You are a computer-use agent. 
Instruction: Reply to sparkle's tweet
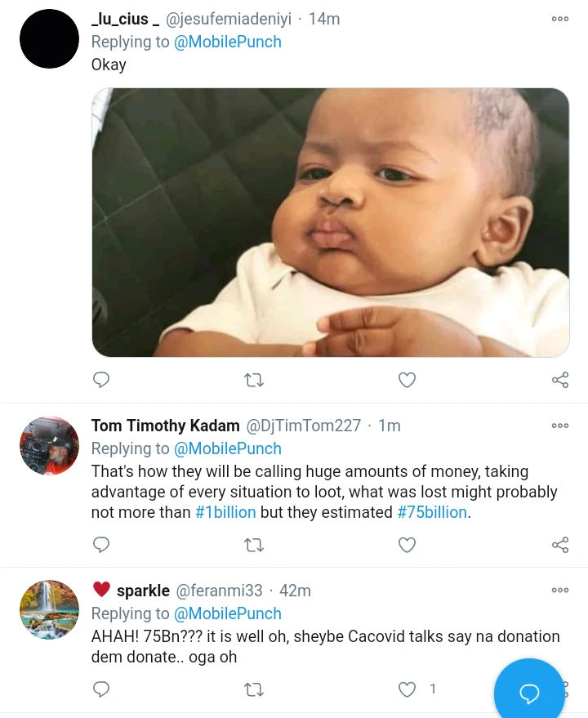101,690
